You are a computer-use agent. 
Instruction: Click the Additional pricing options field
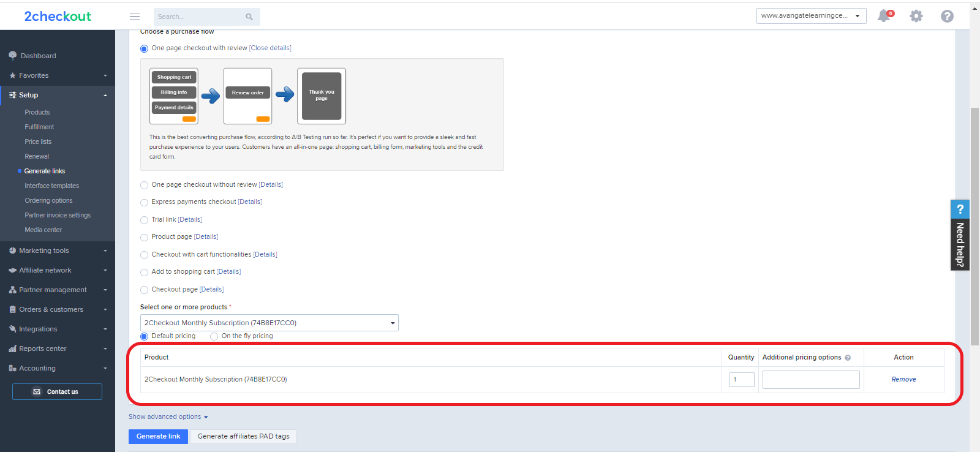pos(811,380)
